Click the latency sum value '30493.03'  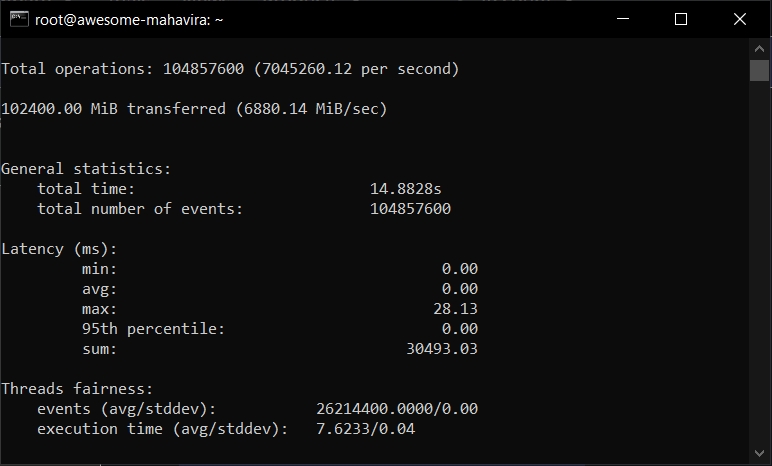(x=442, y=349)
